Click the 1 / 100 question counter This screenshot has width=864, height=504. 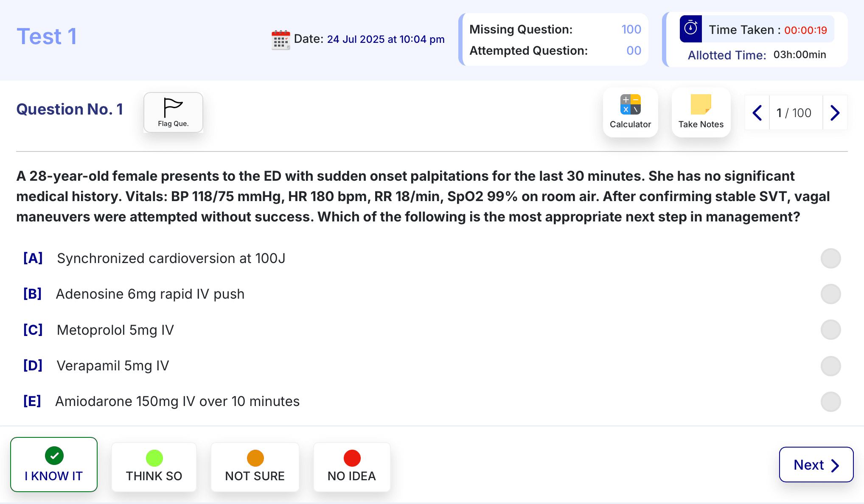pyautogui.click(x=794, y=113)
